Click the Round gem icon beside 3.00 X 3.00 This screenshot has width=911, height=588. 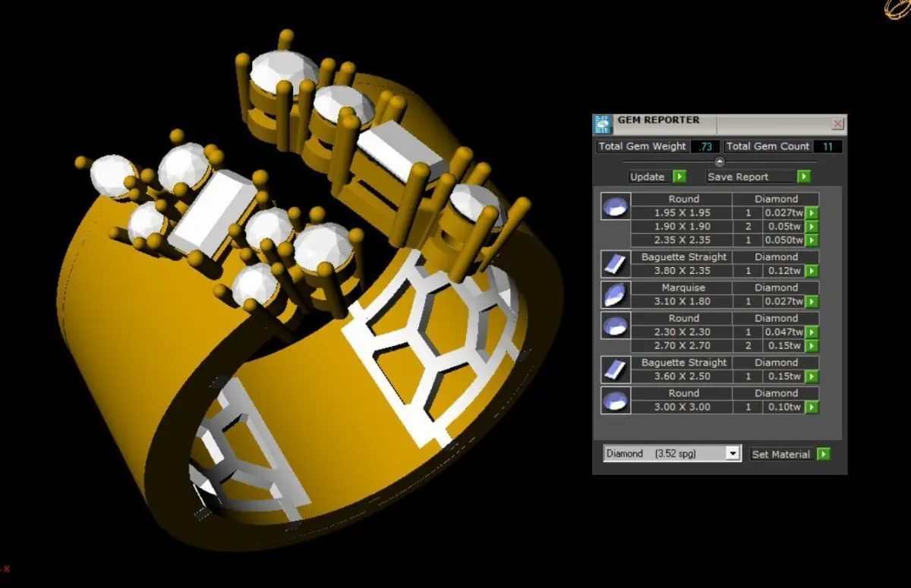pyautogui.click(x=616, y=400)
